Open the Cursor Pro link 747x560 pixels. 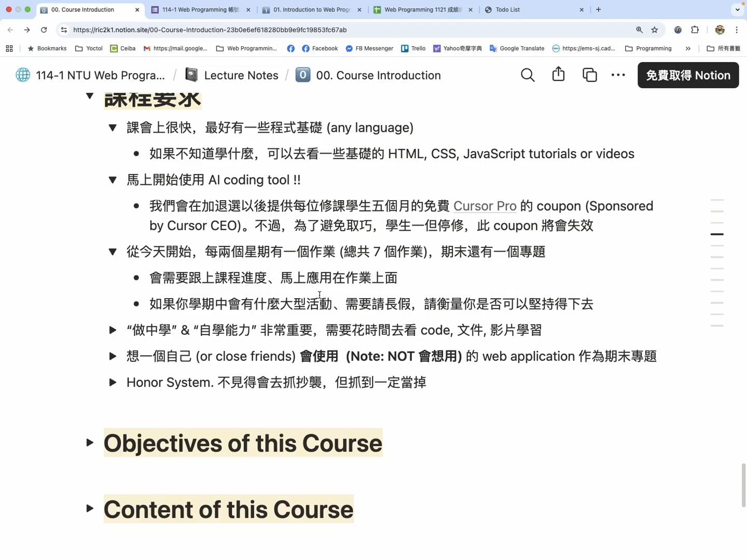[485, 206]
